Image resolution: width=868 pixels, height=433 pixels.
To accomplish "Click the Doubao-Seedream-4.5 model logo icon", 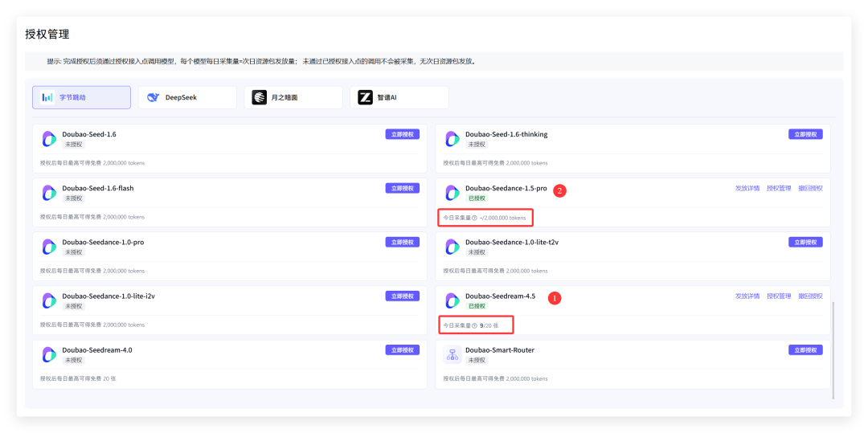I will (x=452, y=300).
